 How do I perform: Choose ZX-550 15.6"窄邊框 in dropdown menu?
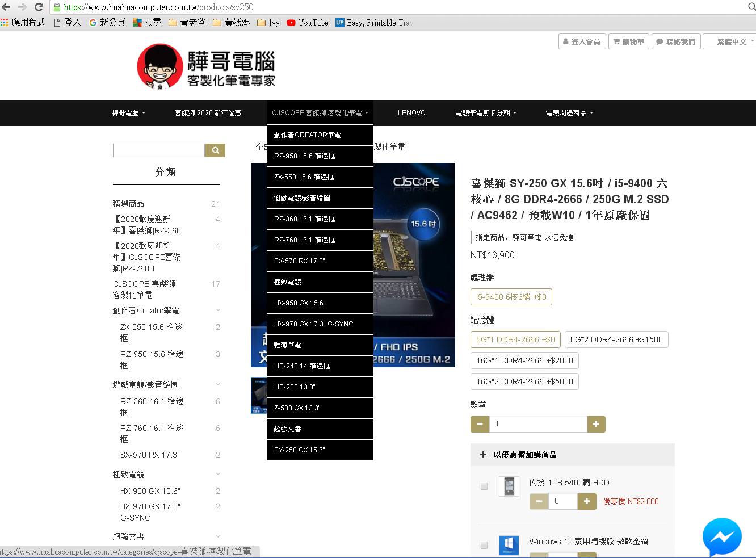(320, 177)
